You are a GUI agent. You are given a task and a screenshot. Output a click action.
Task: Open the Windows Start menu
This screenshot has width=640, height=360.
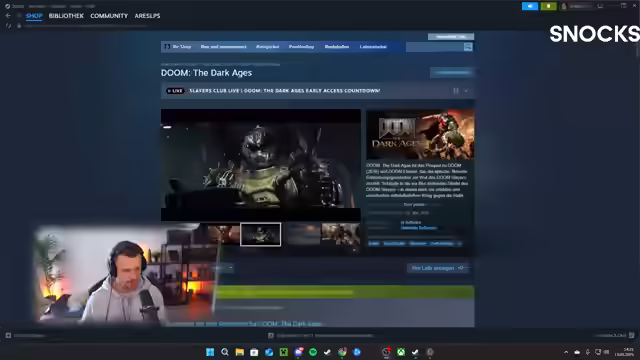[210, 352]
